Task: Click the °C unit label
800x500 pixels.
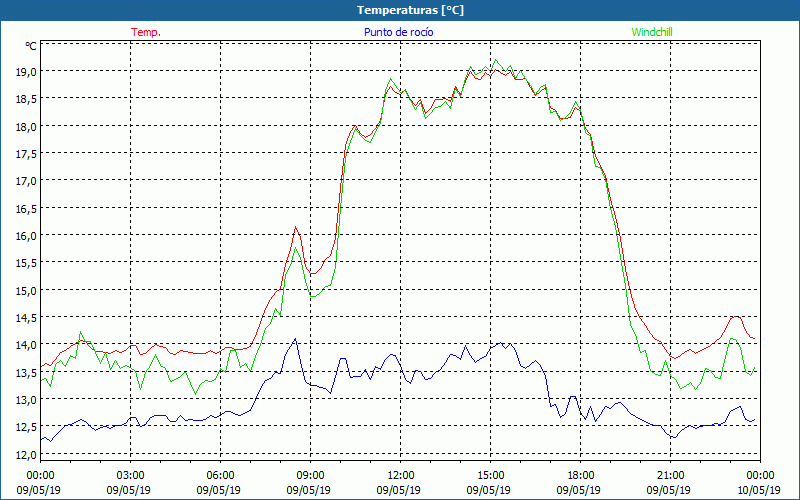Action: tap(31, 46)
